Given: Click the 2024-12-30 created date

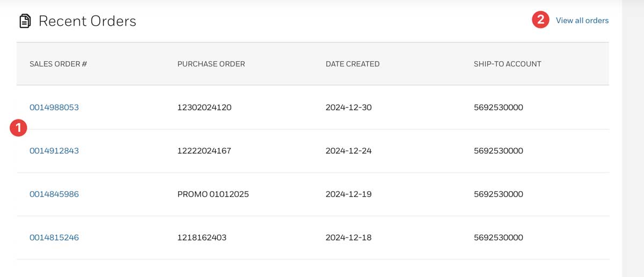Looking at the screenshot, I should click(x=349, y=107).
